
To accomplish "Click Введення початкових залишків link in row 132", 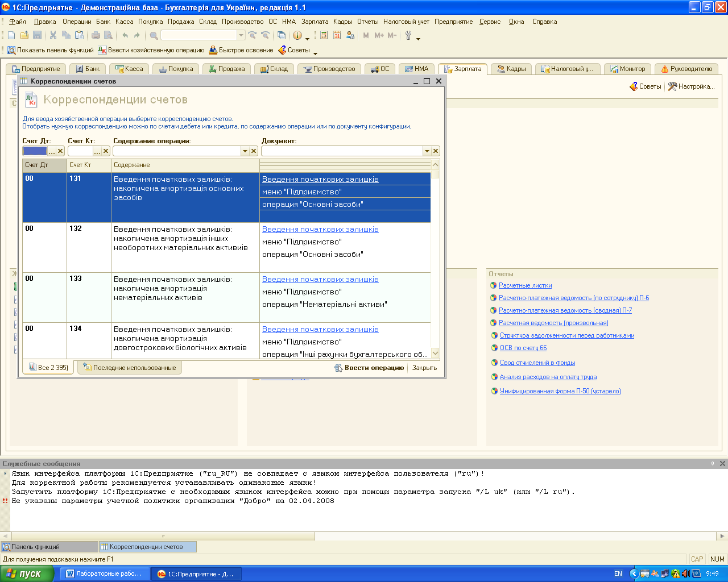I will pyautogui.click(x=320, y=229).
